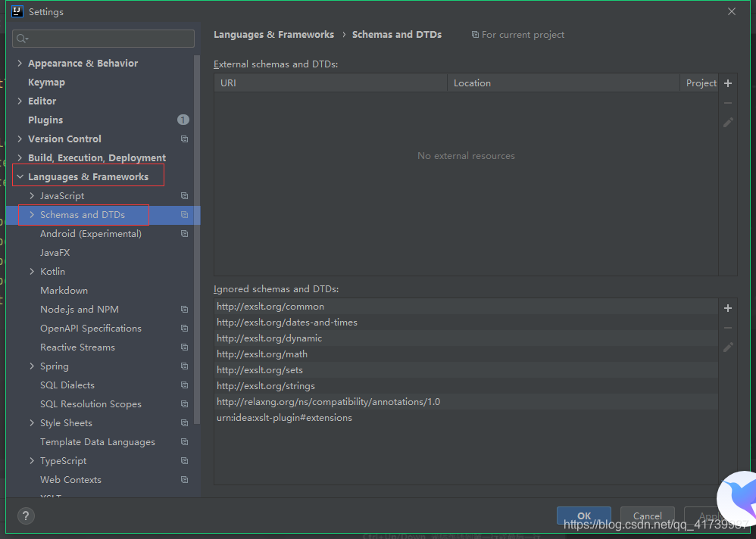
Task: Close the Settings dialog window
Action: pos(732,11)
